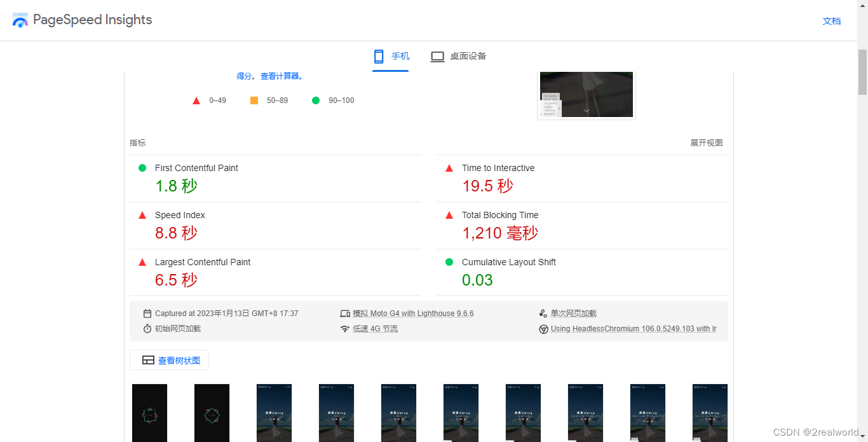The image size is (868, 442).
Task: Click the first filmstrip thumbnail
Action: (149, 412)
